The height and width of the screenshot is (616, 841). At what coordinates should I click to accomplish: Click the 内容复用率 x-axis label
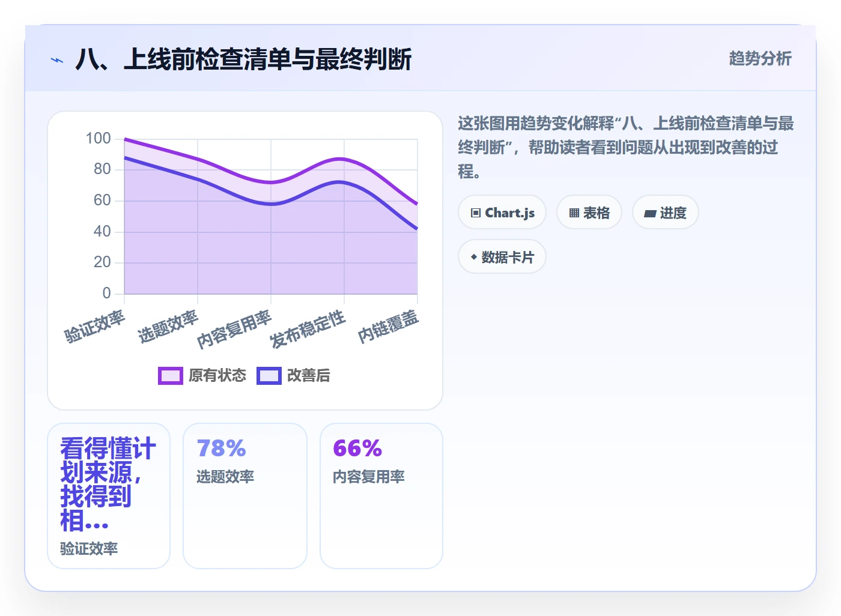pos(235,329)
